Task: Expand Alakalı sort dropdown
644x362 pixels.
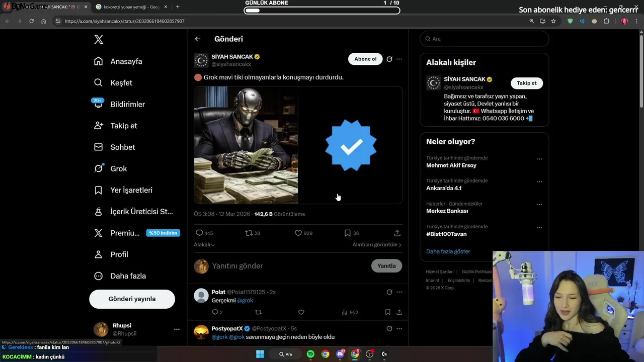Action: click(204, 245)
